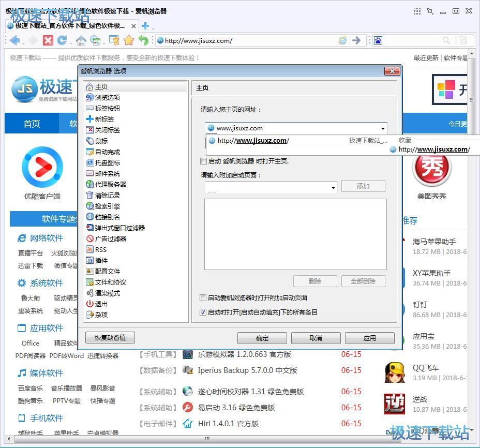Image resolution: width=480 pixels, height=448 pixels.
Task: Confirm with the 确定 button
Action: pos(262,338)
